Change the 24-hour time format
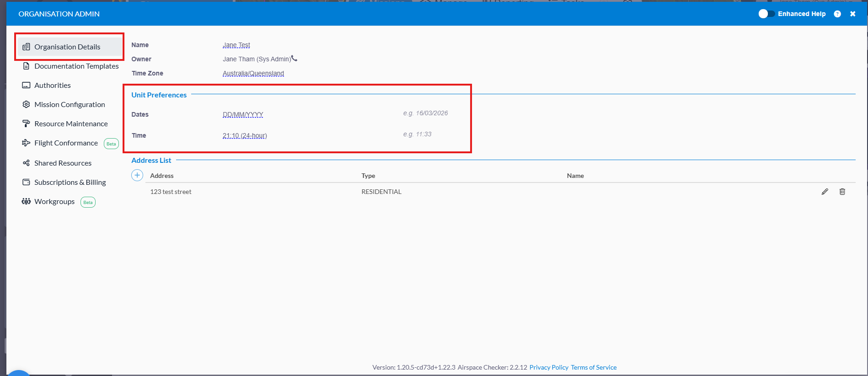 245,135
